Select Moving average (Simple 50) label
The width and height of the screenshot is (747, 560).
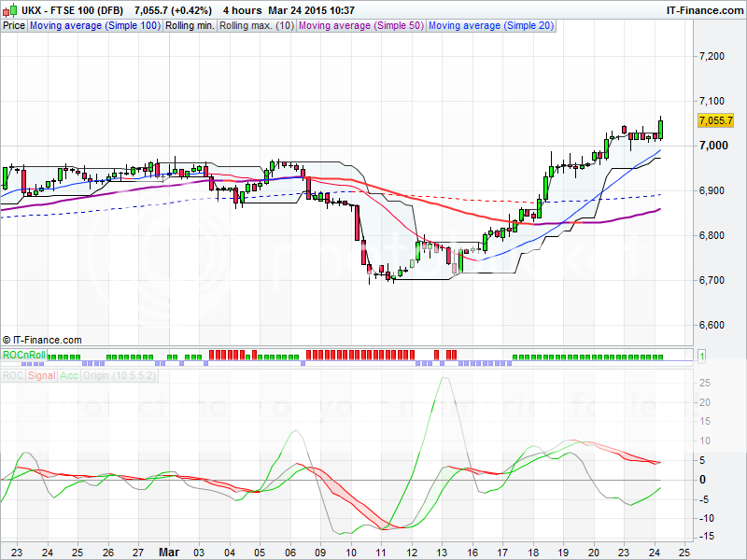[360, 25]
